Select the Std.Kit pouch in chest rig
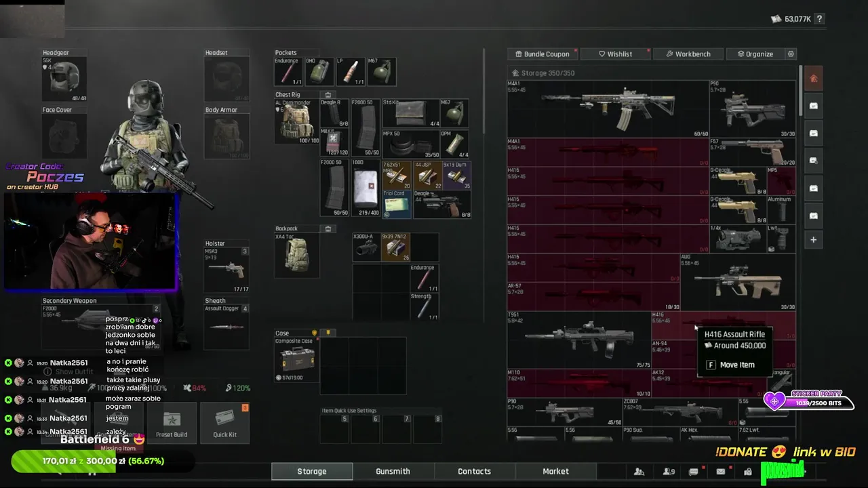 tap(411, 113)
